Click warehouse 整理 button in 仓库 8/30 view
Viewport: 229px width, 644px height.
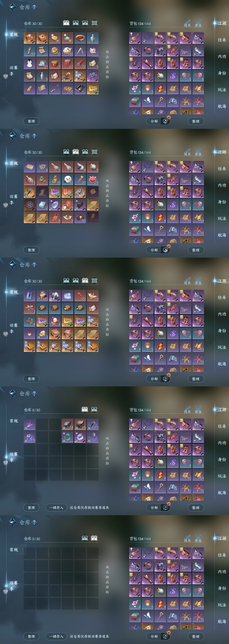pyautogui.click(x=31, y=508)
